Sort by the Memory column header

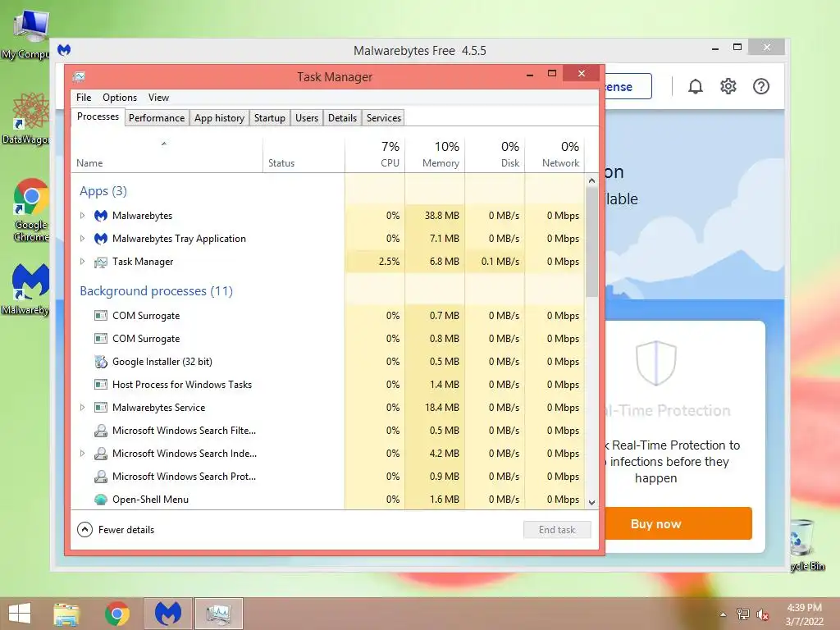point(435,155)
